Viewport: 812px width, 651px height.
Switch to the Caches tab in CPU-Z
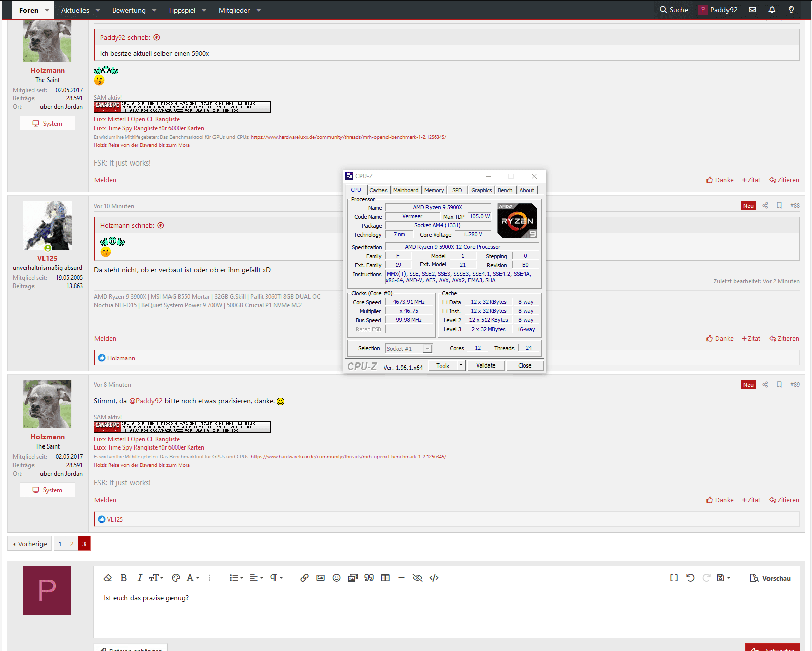tap(378, 190)
